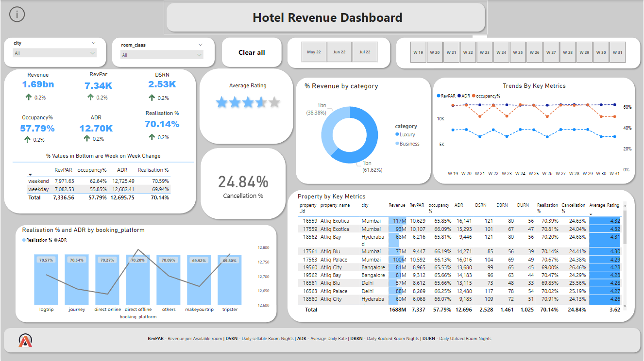The height and width of the screenshot is (361, 644).
Task: Click the green arrow under Revenue
Action: [x=28, y=97]
